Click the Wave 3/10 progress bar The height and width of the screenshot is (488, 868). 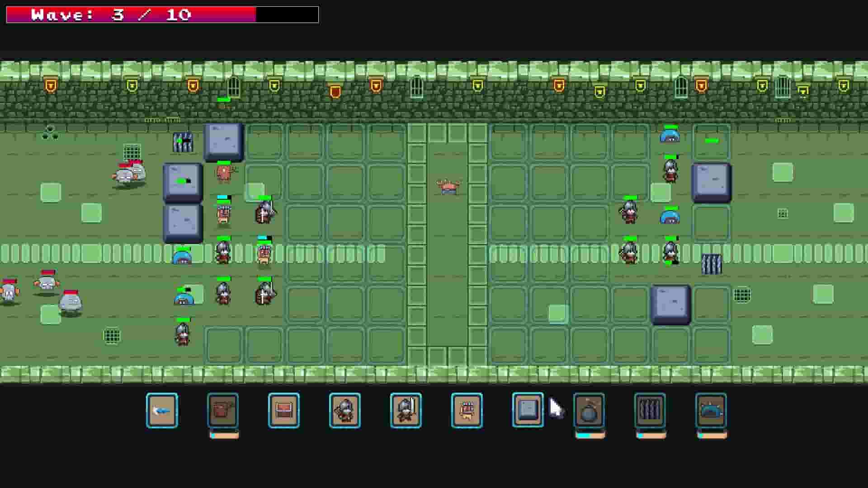click(x=136, y=14)
